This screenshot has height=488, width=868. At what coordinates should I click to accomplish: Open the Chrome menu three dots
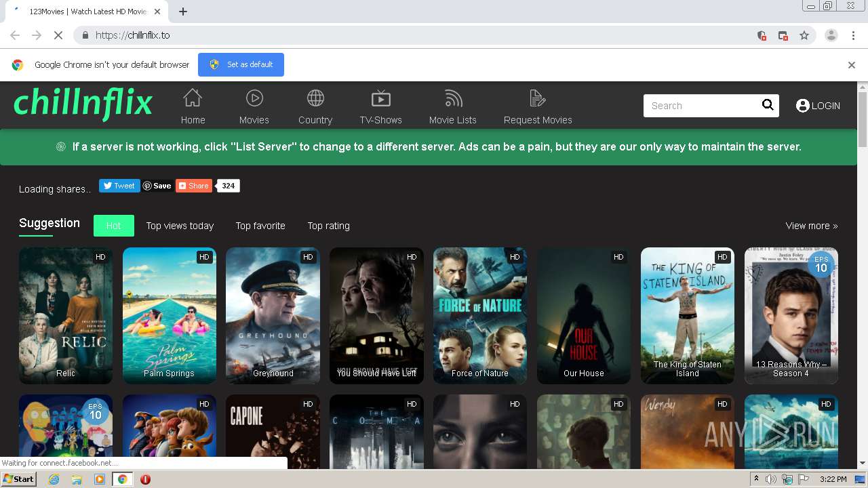852,35
